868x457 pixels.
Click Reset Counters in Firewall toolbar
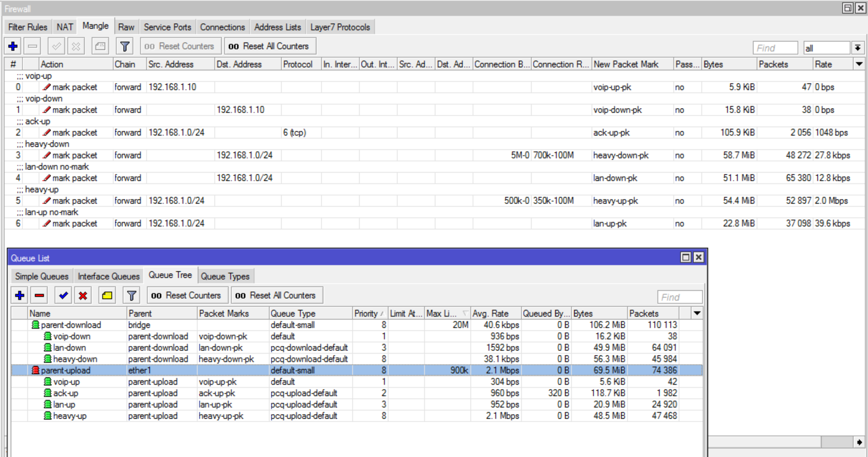pyautogui.click(x=180, y=46)
